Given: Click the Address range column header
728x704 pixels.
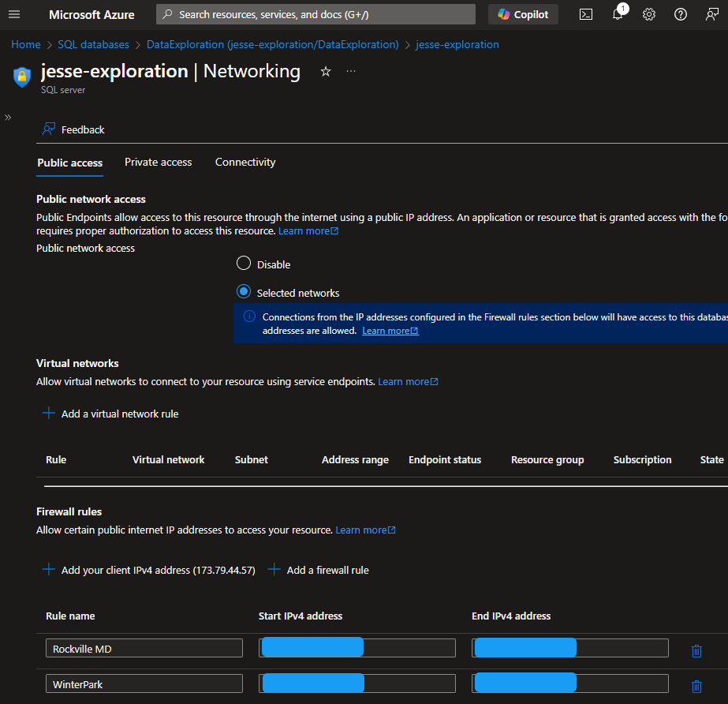Looking at the screenshot, I should [x=355, y=459].
